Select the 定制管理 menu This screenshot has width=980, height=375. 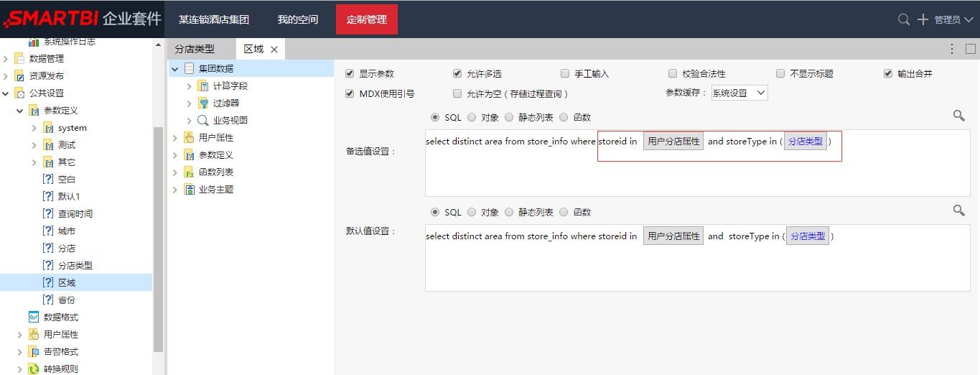[367, 19]
